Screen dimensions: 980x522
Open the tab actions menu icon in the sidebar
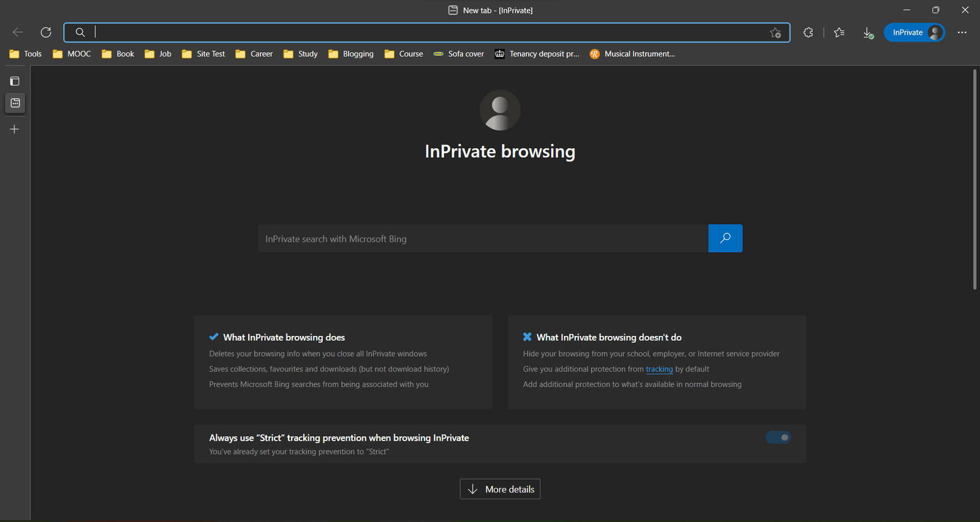tap(15, 81)
